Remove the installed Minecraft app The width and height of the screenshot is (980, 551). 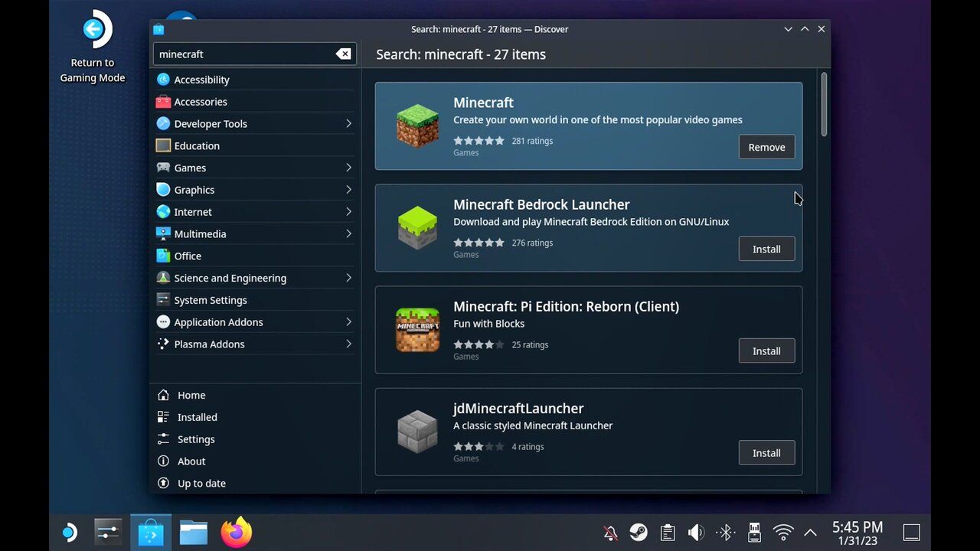click(766, 147)
